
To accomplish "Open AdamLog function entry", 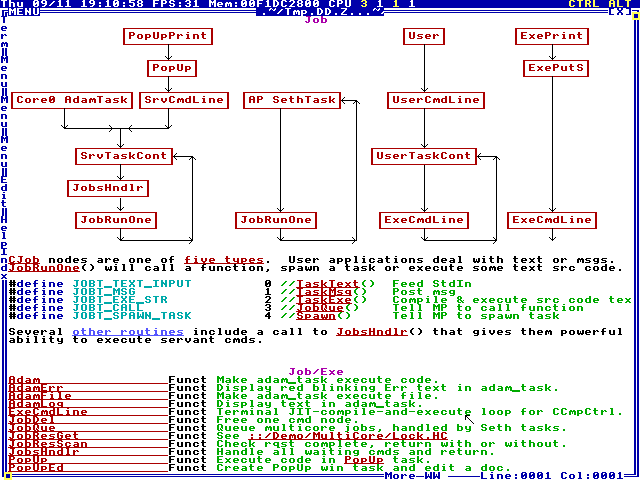I will 88,404.
